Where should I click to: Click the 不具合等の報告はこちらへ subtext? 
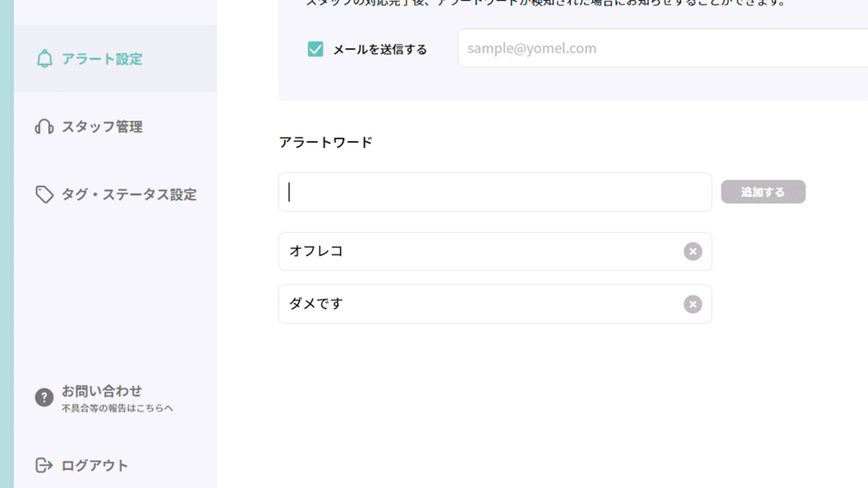[118, 408]
